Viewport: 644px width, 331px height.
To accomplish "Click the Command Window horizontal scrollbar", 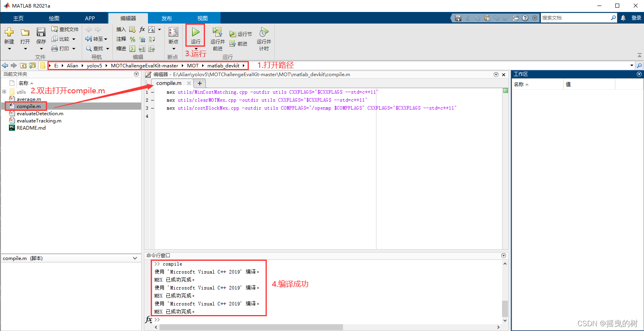I will pos(251,327).
